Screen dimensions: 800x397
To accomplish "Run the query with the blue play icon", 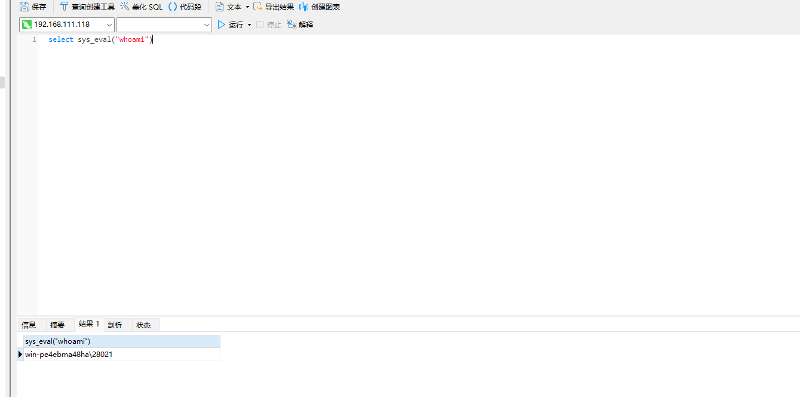I will (221, 24).
